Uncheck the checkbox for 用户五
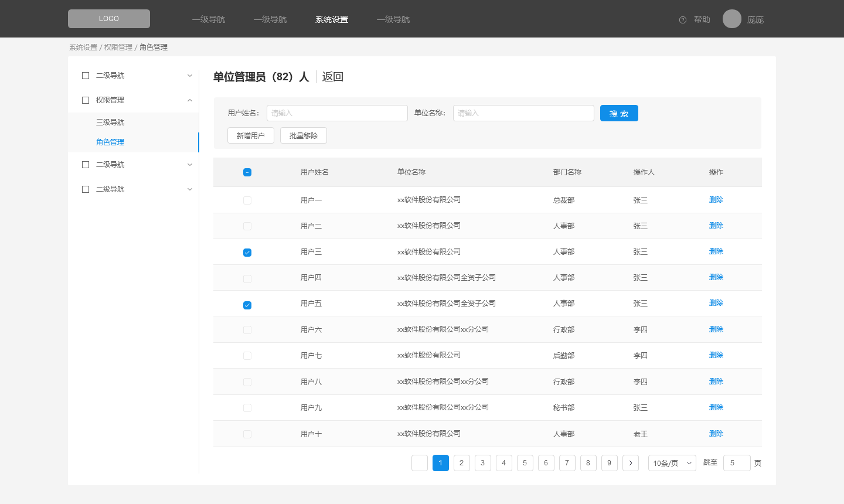 point(247,305)
